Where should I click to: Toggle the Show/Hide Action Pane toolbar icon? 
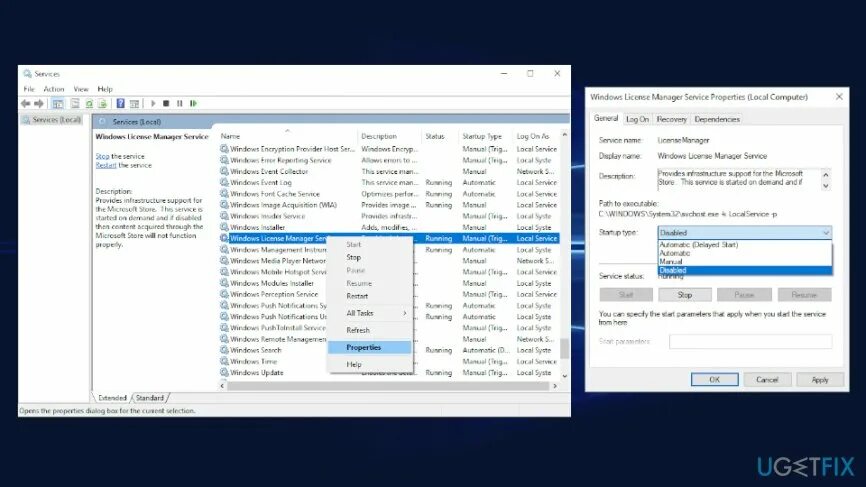(134, 103)
